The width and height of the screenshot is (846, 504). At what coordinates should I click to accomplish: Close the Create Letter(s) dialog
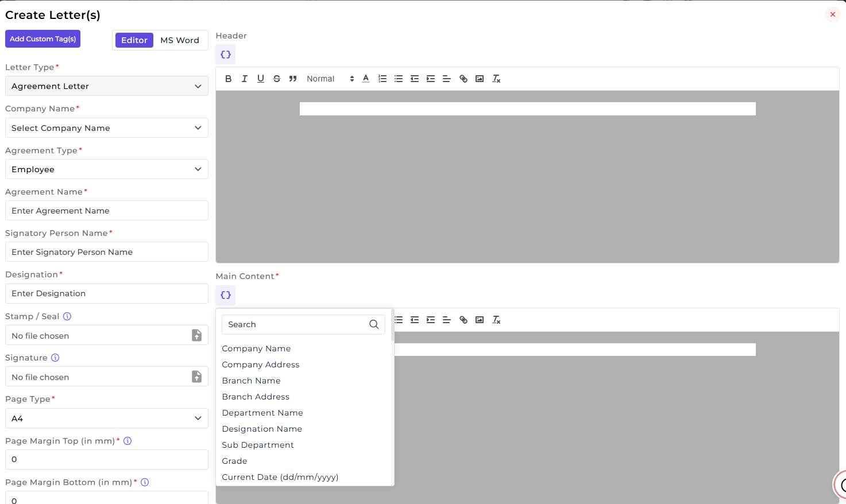click(x=833, y=14)
